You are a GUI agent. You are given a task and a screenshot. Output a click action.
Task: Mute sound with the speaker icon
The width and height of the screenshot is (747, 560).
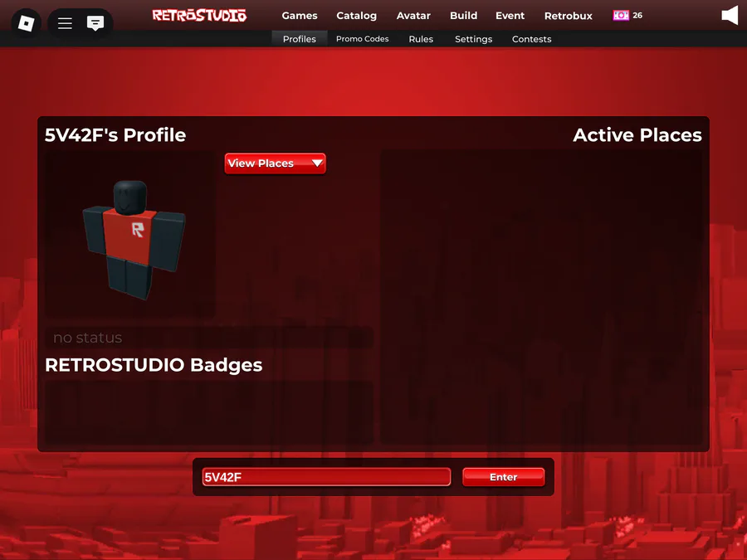730,16
